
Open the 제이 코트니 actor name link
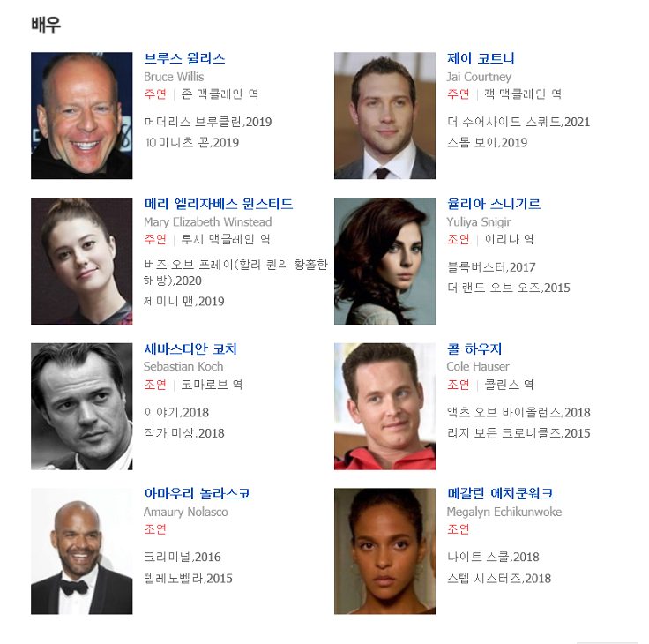coord(481,58)
